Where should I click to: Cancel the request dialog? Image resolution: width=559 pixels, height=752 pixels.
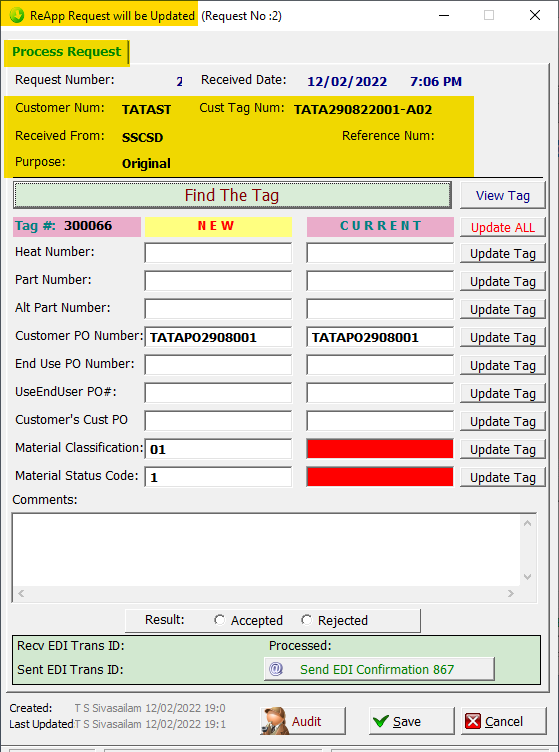pos(503,721)
